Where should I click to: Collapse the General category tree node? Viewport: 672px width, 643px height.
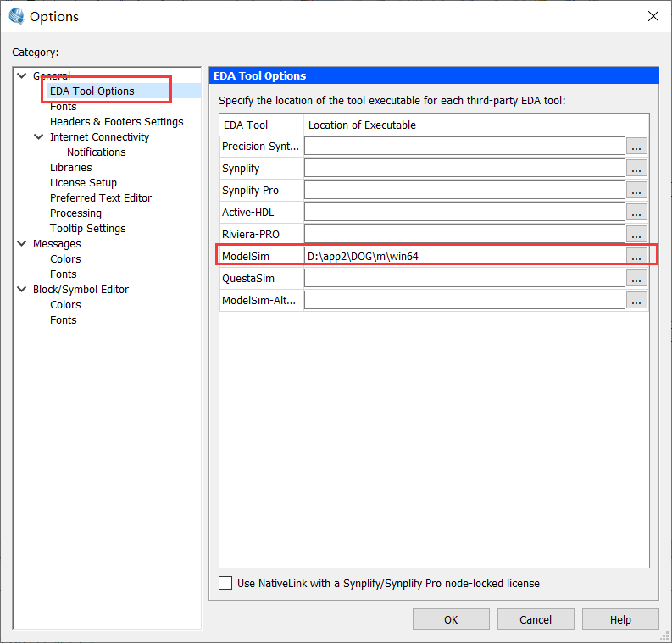22,76
